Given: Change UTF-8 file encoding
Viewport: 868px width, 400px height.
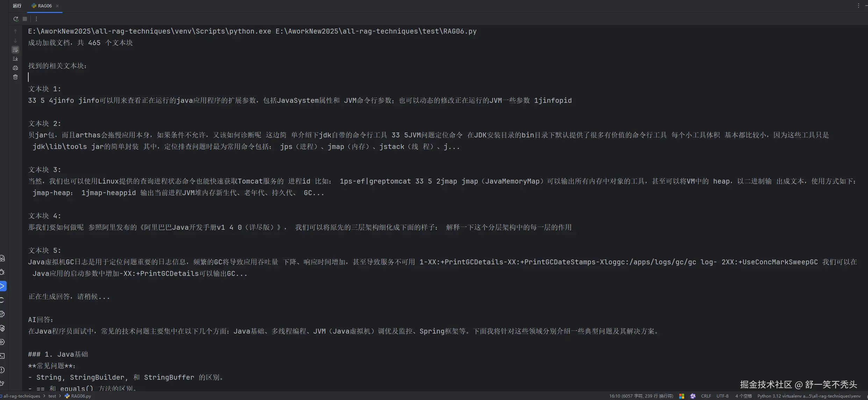Looking at the screenshot, I should 722,396.
